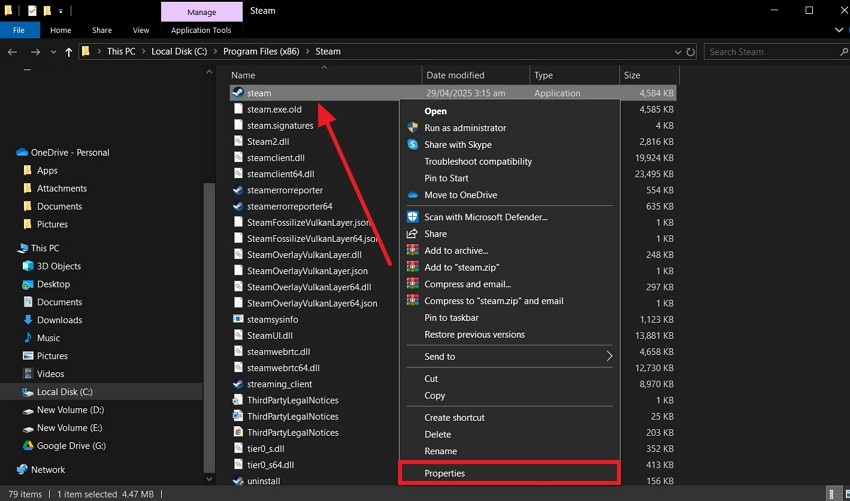Click the steamsysinfo application icon
Screen dimensions: 850x501
(237, 319)
